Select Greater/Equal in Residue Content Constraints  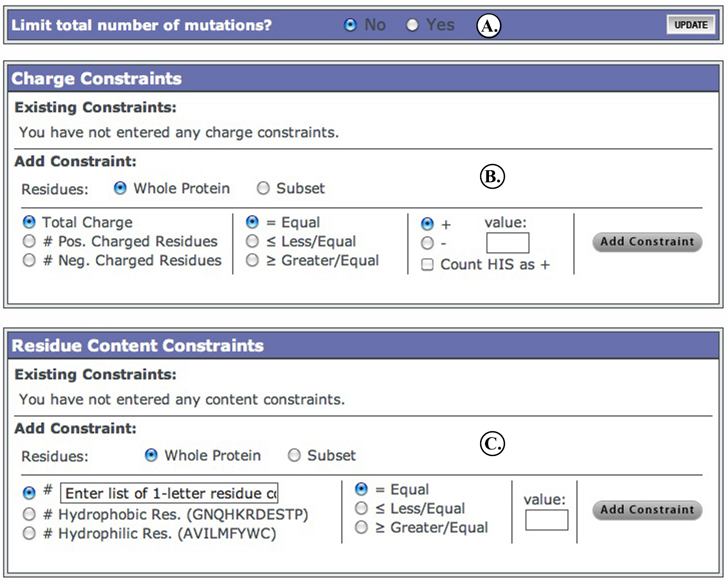point(361,527)
